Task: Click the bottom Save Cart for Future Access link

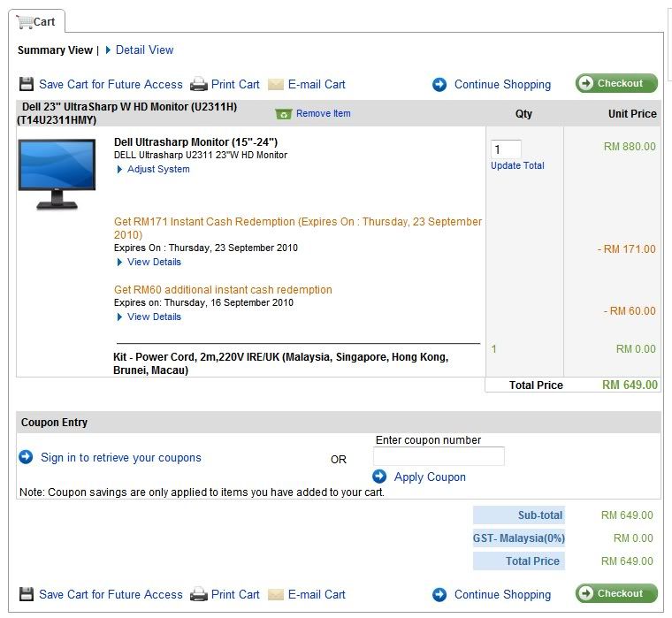Action: pyautogui.click(x=111, y=594)
